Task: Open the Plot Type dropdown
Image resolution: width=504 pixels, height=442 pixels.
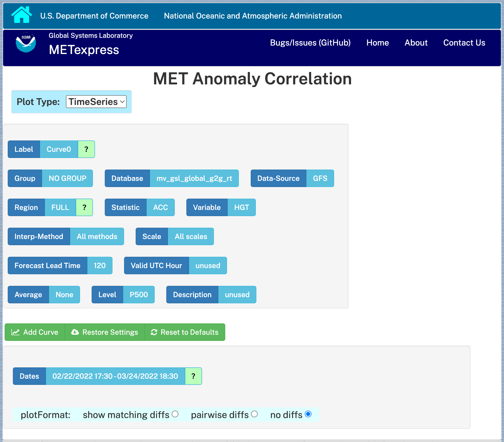Action: [96, 102]
